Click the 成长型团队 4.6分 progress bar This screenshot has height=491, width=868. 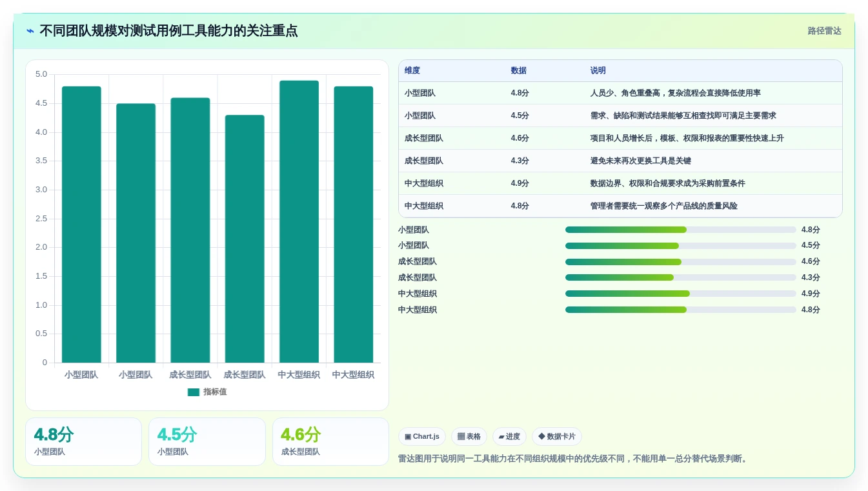pos(681,262)
